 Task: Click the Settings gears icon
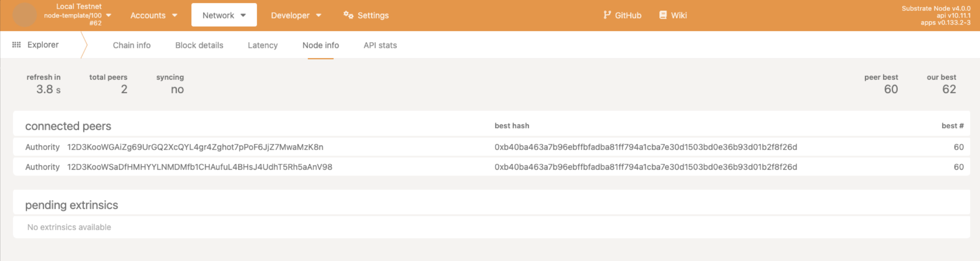tap(348, 15)
